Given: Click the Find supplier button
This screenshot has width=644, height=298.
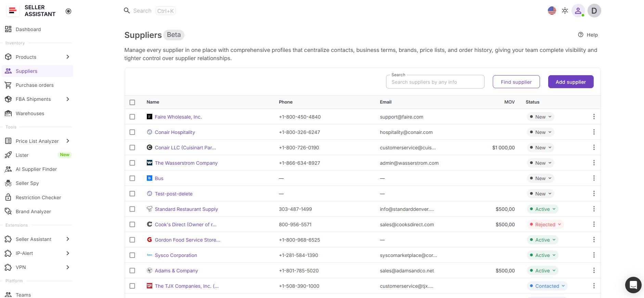Looking at the screenshot, I should click(x=516, y=82).
